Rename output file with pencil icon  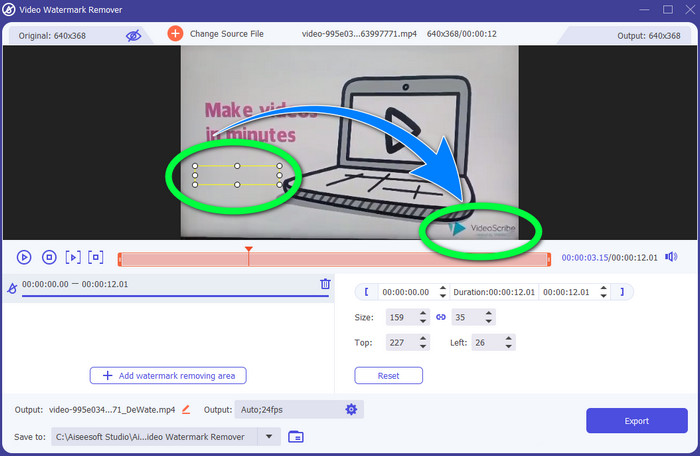pyautogui.click(x=186, y=409)
